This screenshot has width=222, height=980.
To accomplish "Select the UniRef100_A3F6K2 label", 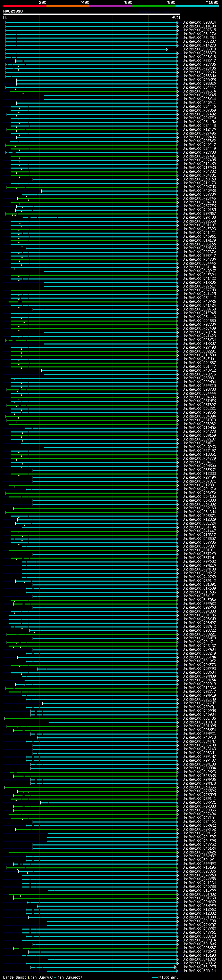I will (x=199, y=470).
